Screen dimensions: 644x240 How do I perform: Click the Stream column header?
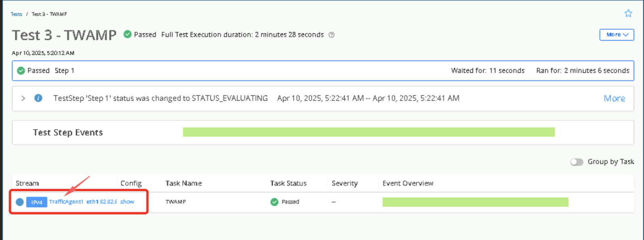pos(27,183)
